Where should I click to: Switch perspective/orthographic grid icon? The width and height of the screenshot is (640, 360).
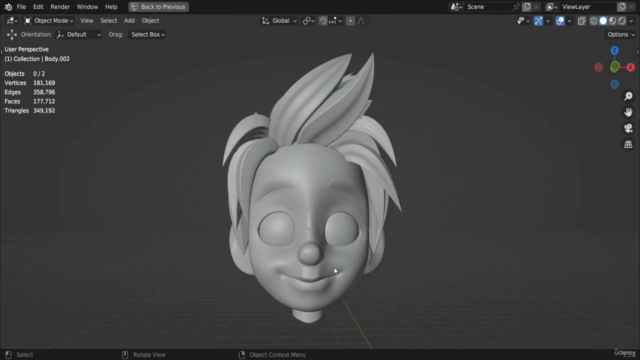click(x=628, y=144)
